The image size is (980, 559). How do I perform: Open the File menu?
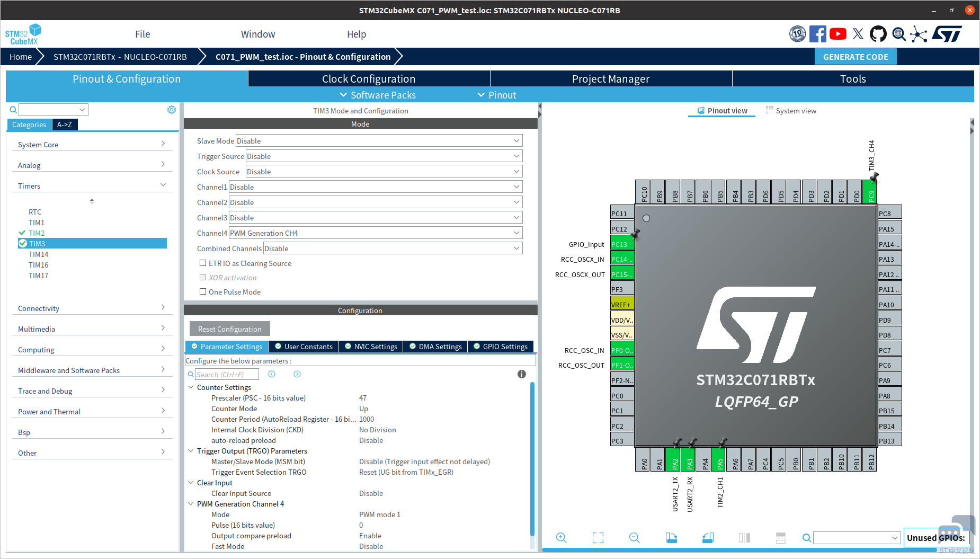tap(142, 34)
